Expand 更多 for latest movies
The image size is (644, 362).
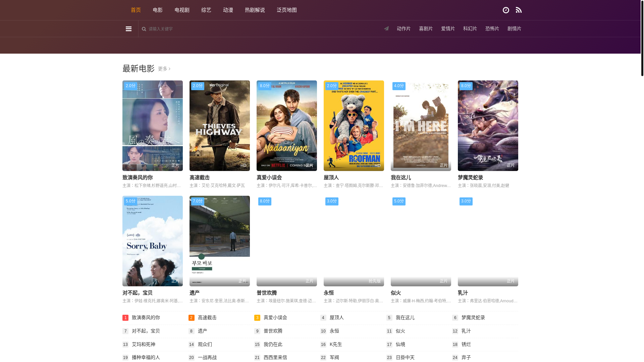(x=164, y=69)
